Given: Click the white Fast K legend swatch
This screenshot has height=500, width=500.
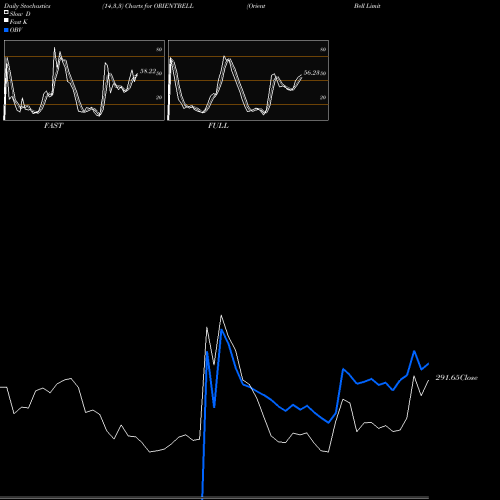Looking at the screenshot, I should [x=6, y=20].
